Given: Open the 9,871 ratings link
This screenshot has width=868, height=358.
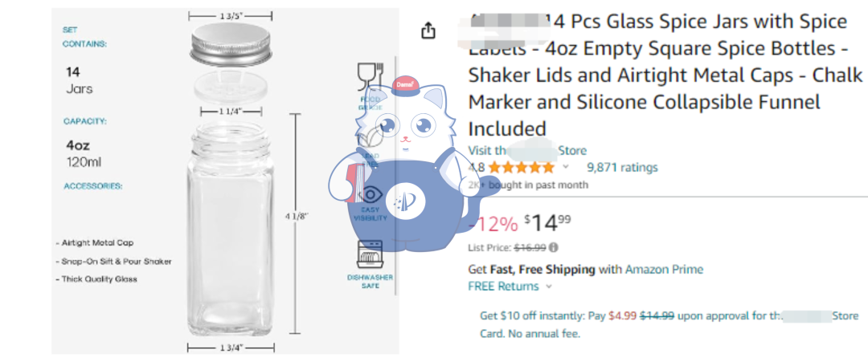Looking at the screenshot, I should (x=622, y=168).
